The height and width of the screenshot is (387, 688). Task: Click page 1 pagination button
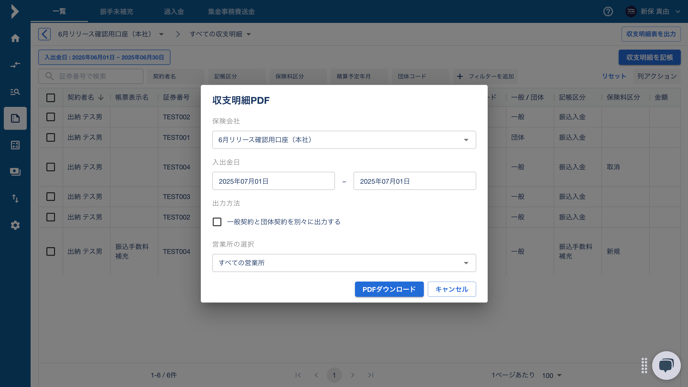[x=334, y=375]
